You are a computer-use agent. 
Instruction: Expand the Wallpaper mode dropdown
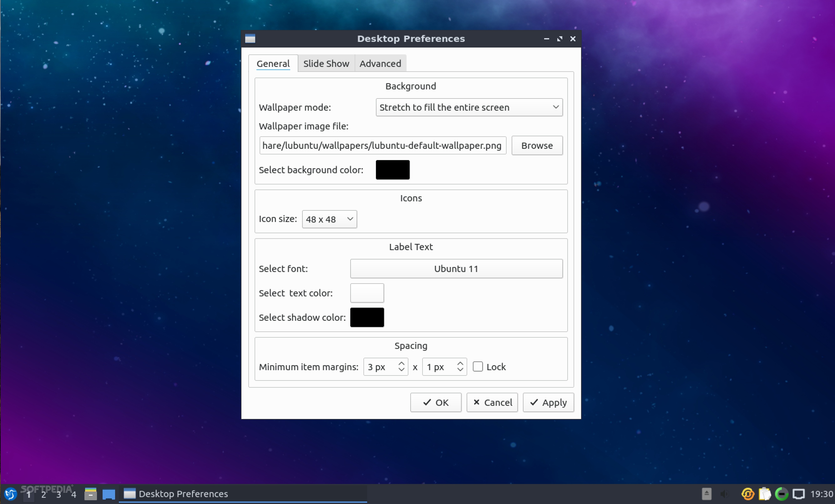click(x=469, y=107)
